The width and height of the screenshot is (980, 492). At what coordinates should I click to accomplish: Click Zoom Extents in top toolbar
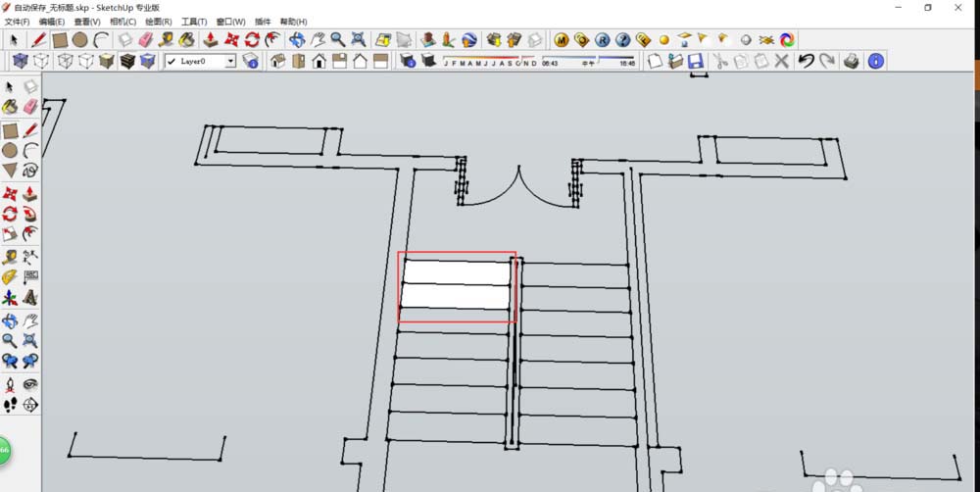pyautogui.click(x=358, y=40)
